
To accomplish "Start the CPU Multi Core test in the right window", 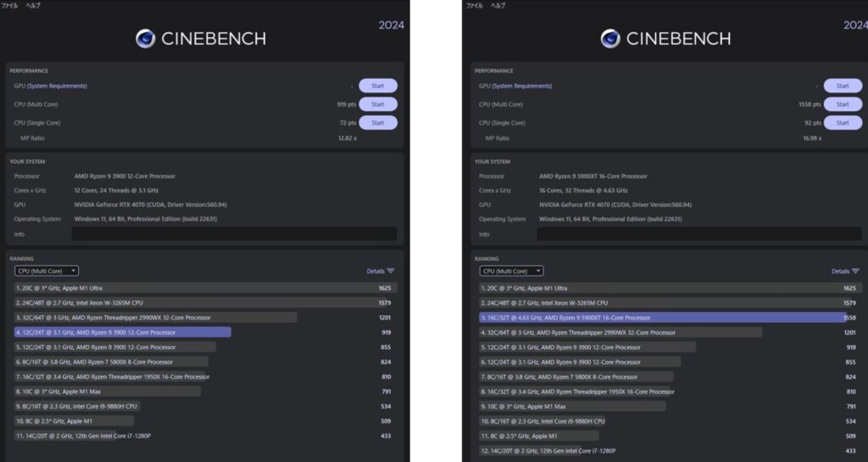I will [842, 104].
